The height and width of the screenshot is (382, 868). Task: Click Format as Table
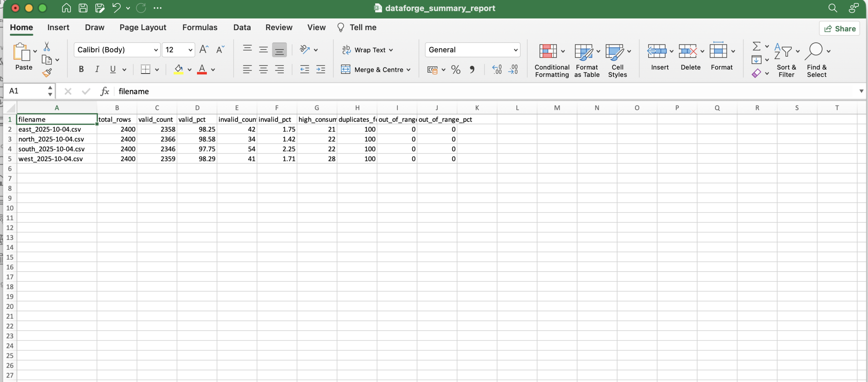tap(587, 60)
